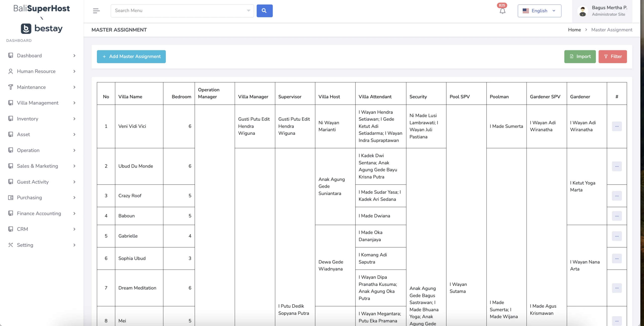The height and width of the screenshot is (326, 644).
Task: Expand the Human Resource menu chevron
Action: (x=74, y=71)
